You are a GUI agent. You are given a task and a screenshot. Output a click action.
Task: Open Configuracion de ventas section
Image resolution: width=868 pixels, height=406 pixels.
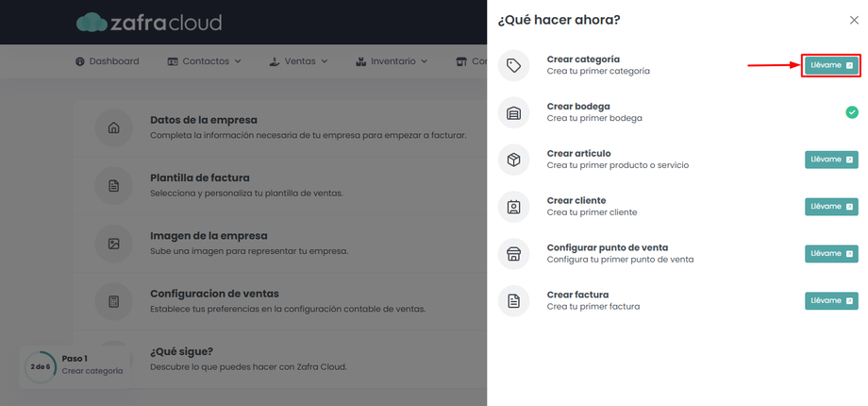279,301
